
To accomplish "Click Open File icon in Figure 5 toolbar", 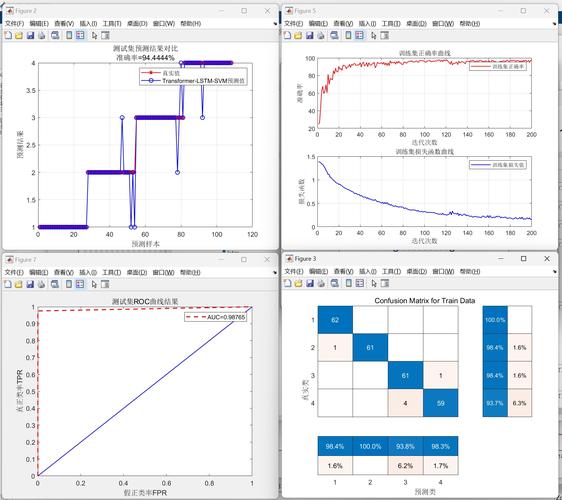I will 298,35.
